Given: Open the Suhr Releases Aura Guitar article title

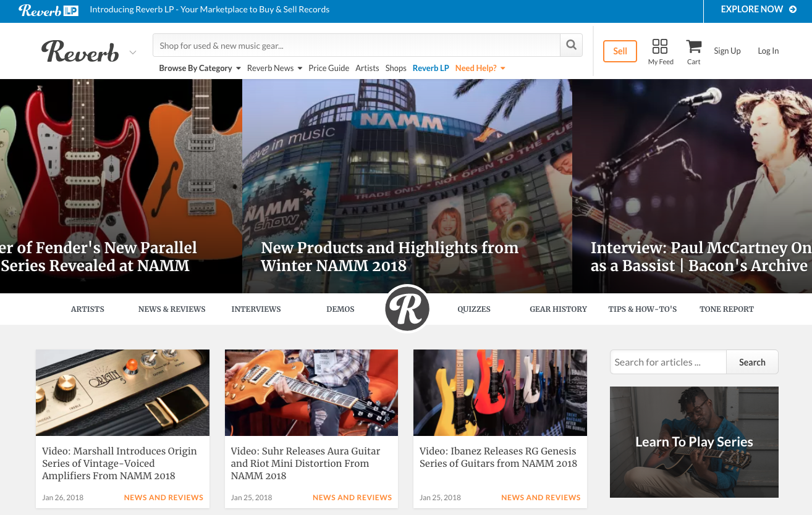Looking at the screenshot, I should [305, 463].
